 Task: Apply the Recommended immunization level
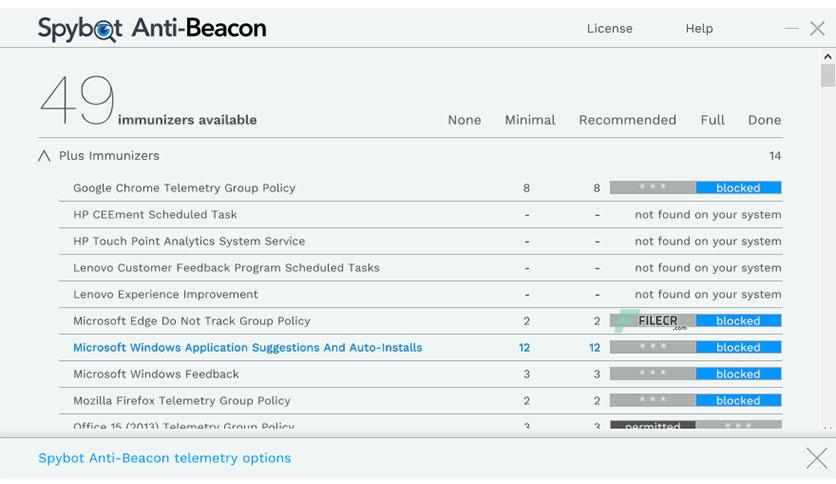tap(628, 120)
